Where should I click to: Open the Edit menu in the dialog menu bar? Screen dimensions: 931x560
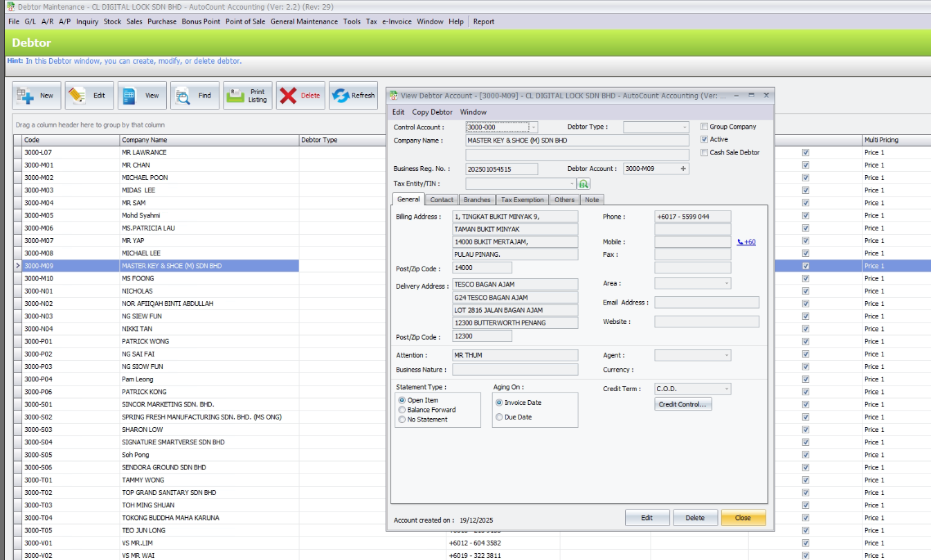coord(399,112)
